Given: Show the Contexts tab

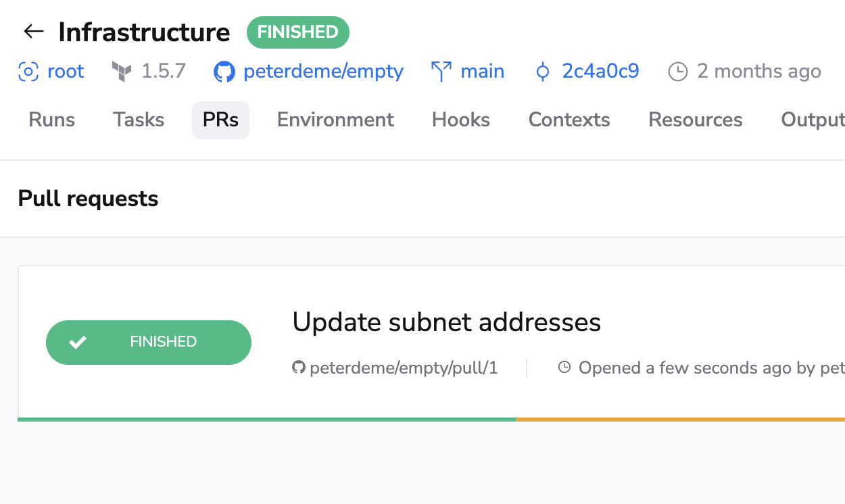Looking at the screenshot, I should pos(569,120).
